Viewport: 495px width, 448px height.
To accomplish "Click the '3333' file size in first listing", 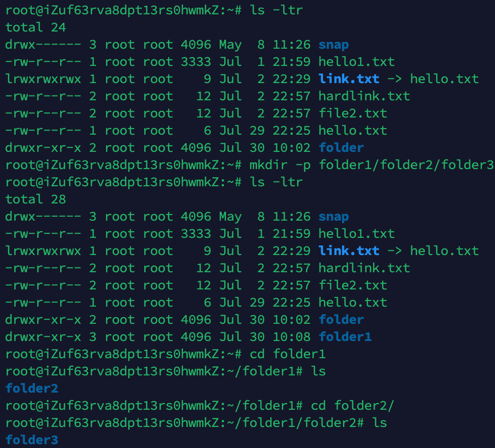I will pos(196,62).
